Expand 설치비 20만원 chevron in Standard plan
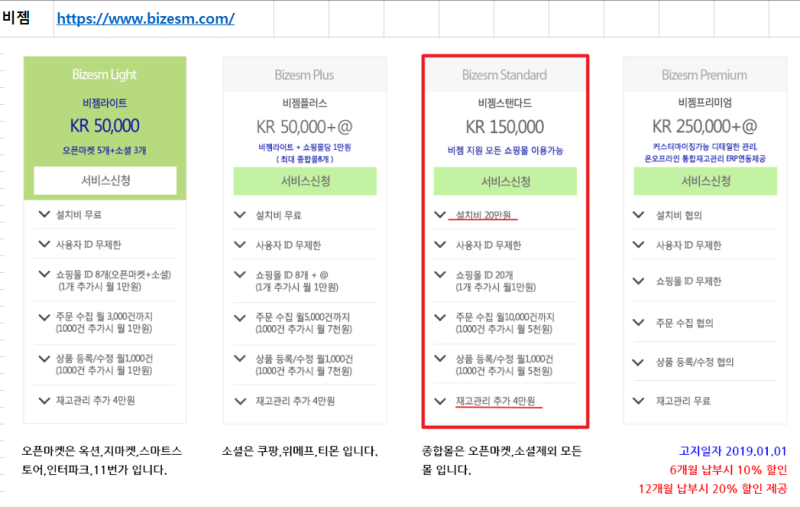Viewport: 800px width, 507px height. click(440, 214)
